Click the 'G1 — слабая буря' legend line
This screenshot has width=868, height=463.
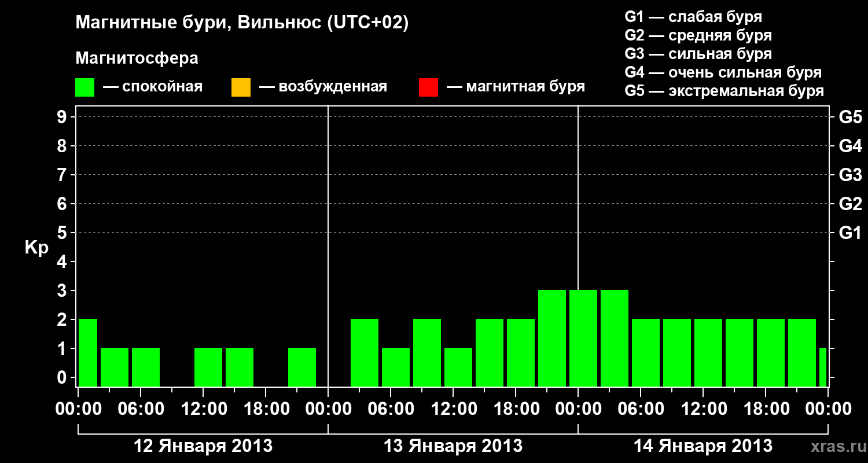[693, 17]
